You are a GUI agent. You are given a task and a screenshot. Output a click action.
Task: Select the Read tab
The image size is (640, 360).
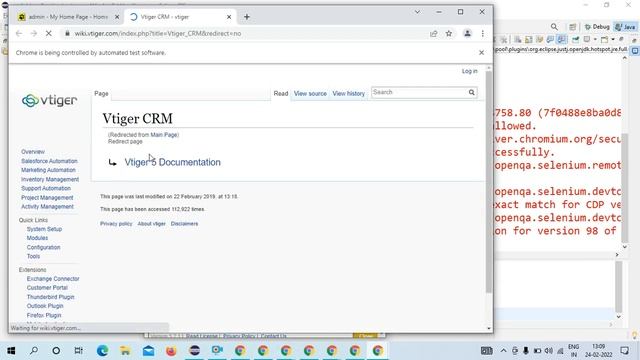pyautogui.click(x=281, y=93)
